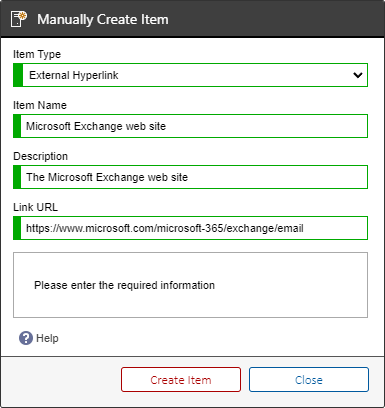Select the Item Name label
Screen dimensions: 385x408
(x=40, y=105)
